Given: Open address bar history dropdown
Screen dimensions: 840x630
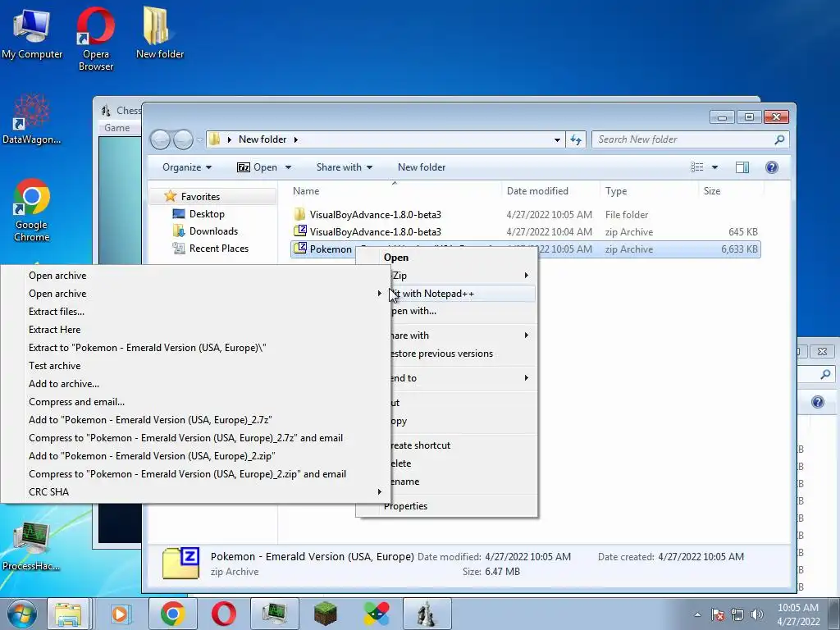Looking at the screenshot, I should [x=557, y=139].
